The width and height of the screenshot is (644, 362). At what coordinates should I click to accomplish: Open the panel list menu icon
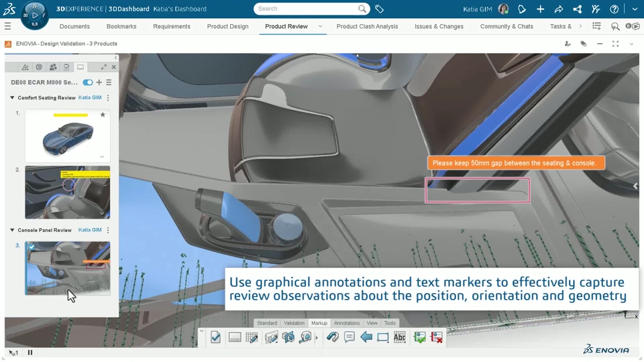coord(109,82)
